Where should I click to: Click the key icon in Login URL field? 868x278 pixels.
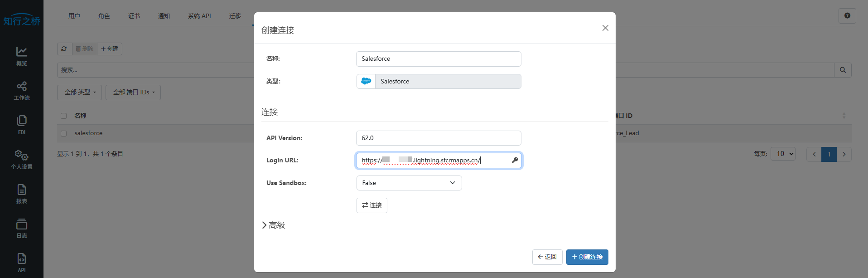coord(515,161)
